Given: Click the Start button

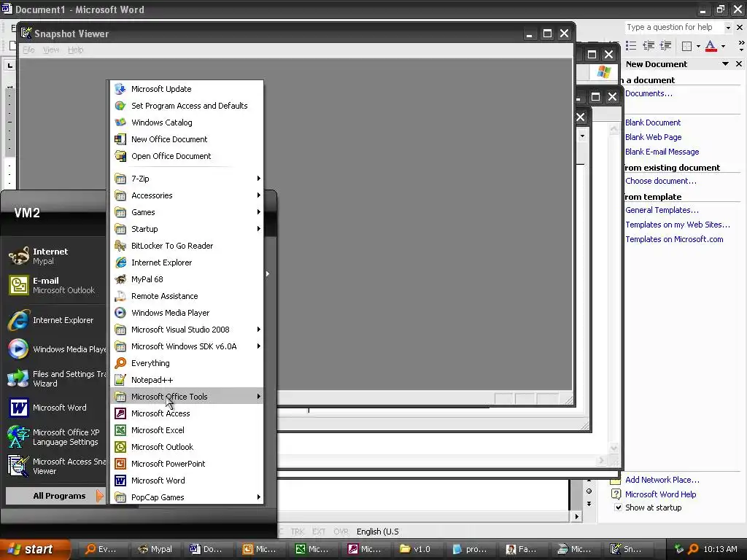Looking at the screenshot, I should pyautogui.click(x=34, y=549).
